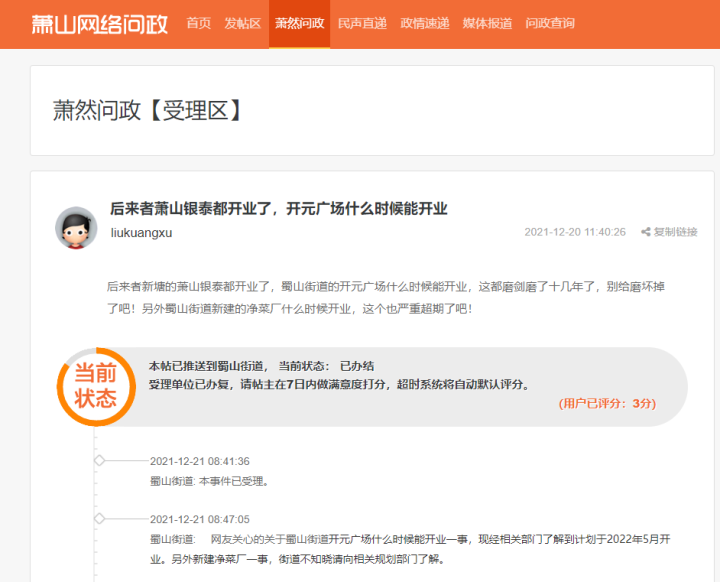Click the 萧山网络问政 site logo
This screenshot has width=720, height=582.
pos(100,24)
